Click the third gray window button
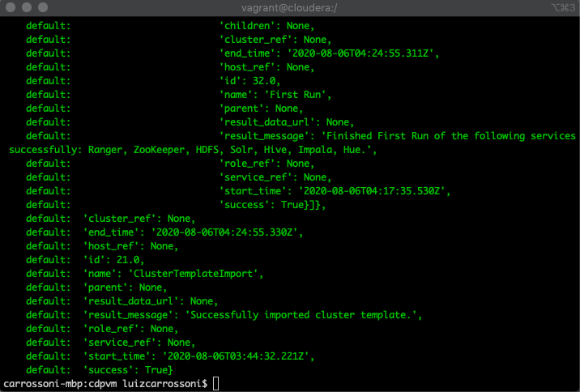The height and width of the screenshot is (392, 580). (x=43, y=7)
